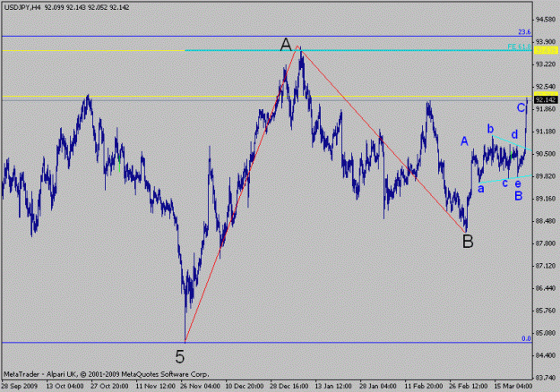Click the 90.500 price axis label
560x392 pixels.
[x=546, y=154]
